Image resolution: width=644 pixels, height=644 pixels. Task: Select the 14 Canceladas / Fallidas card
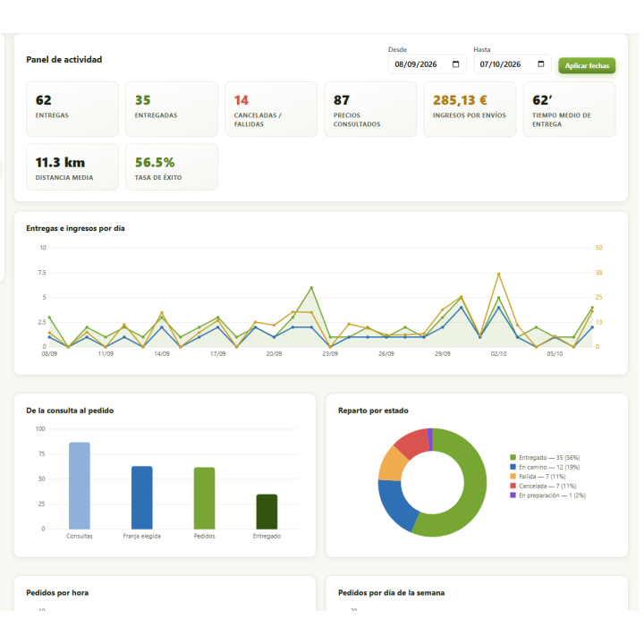(x=273, y=110)
